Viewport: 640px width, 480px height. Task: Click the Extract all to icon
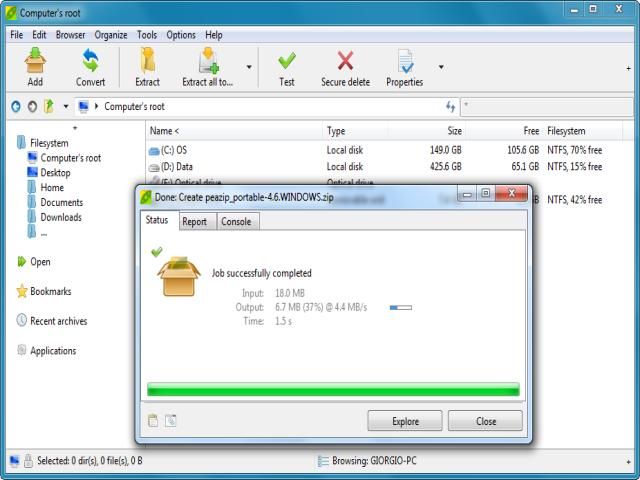(x=207, y=62)
